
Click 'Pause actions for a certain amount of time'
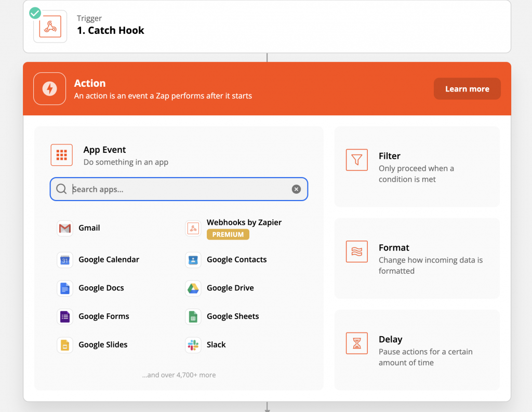point(425,357)
